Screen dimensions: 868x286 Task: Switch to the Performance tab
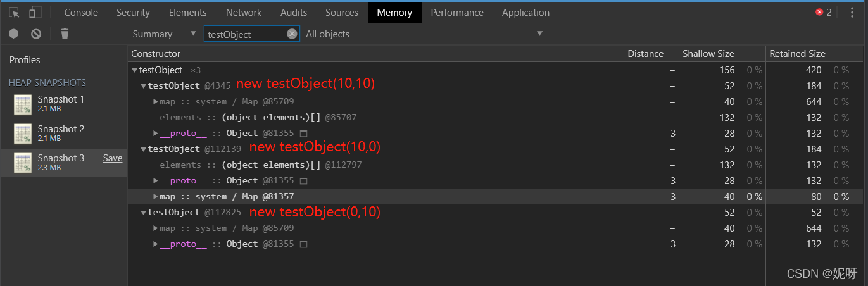coord(457,12)
